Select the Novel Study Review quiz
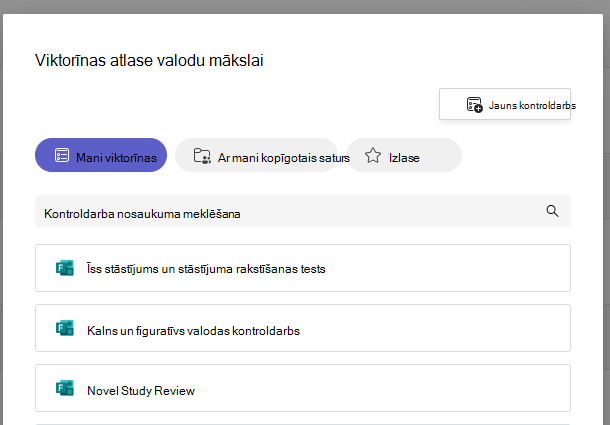 tap(303, 388)
